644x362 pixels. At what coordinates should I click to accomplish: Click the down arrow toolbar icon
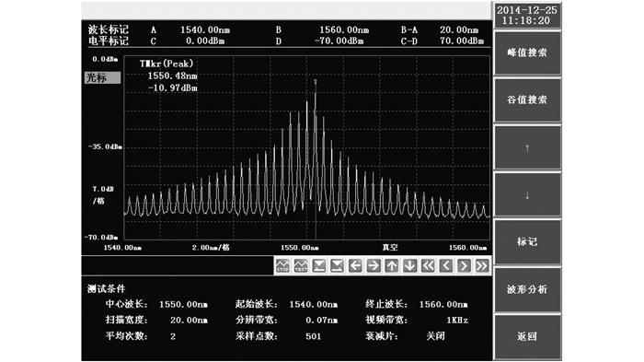(409, 265)
